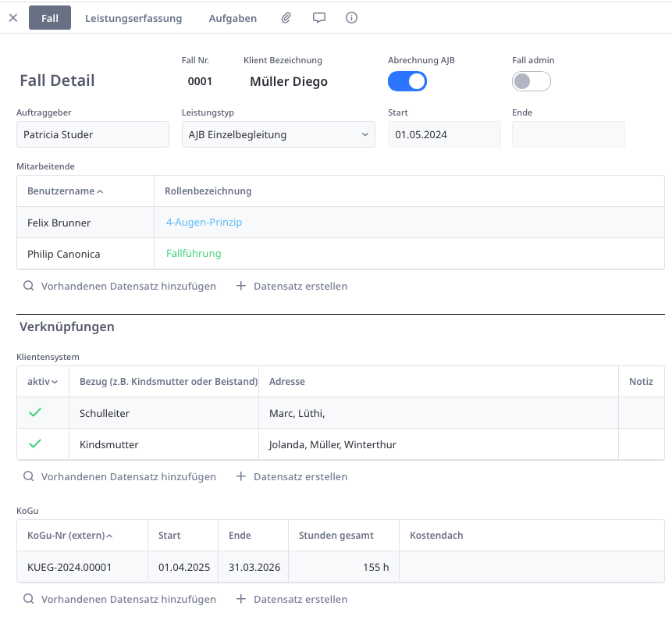
Task: Open the 4-Augen-Prinzip role link
Action: pyautogui.click(x=204, y=222)
